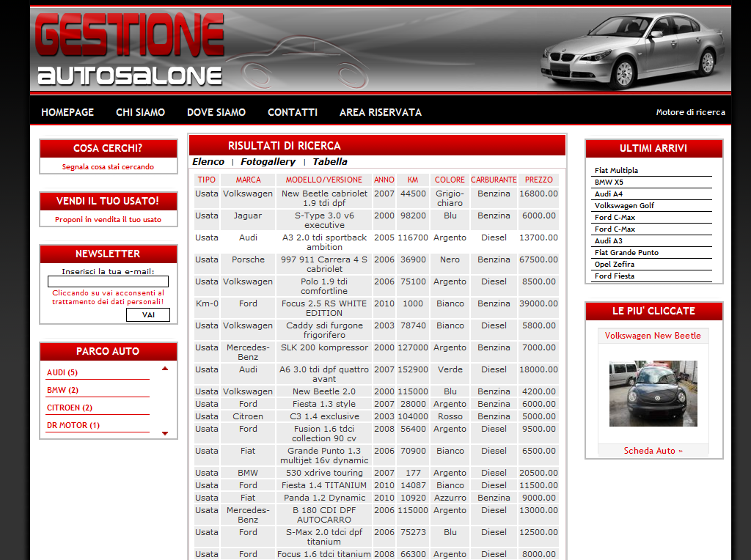751x560 pixels.
Task: Click the MODELLO/VERSIONE column header
Action: (x=324, y=180)
